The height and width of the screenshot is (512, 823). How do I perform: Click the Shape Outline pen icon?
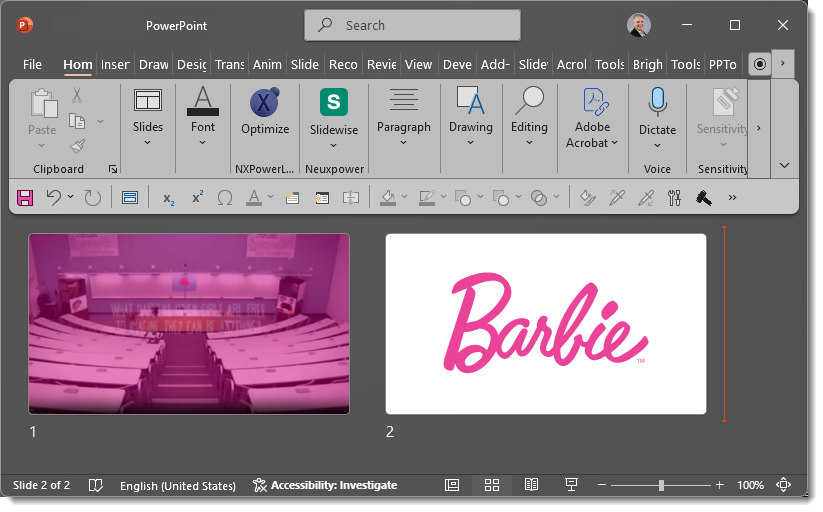pos(427,198)
